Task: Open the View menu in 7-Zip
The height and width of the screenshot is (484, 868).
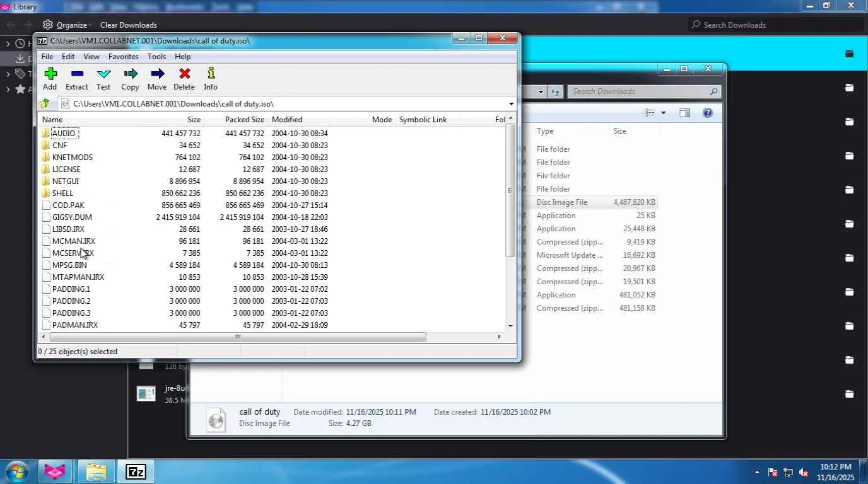Action: click(91, 57)
